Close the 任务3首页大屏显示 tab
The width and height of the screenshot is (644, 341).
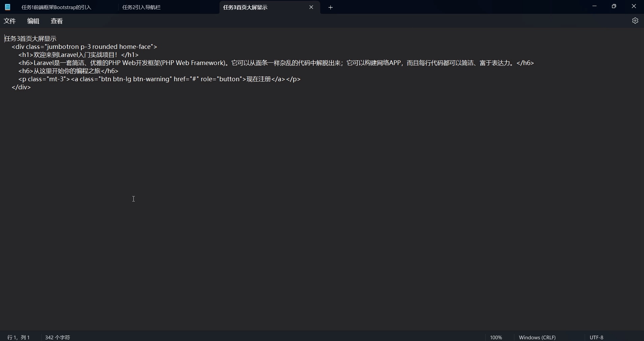(312, 7)
